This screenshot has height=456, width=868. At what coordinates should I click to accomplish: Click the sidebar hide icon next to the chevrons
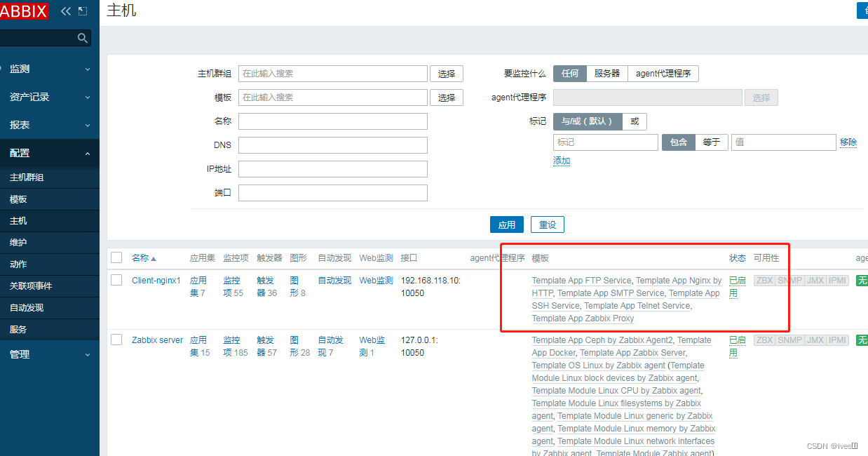pyautogui.click(x=83, y=11)
